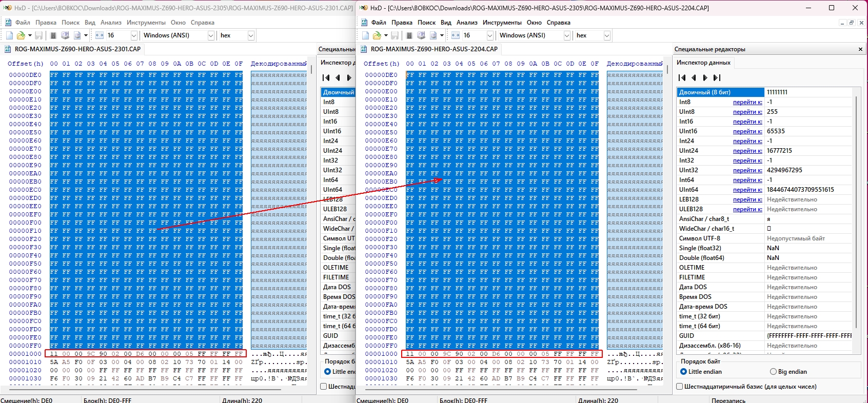Go to next byte in left data inspector
This screenshot has height=403, width=868.
tap(349, 77)
